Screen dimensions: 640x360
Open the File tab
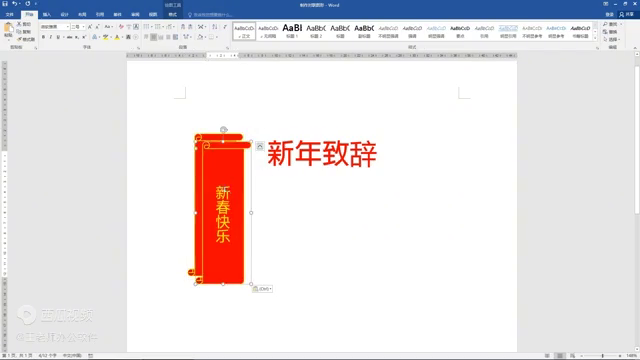coord(10,15)
